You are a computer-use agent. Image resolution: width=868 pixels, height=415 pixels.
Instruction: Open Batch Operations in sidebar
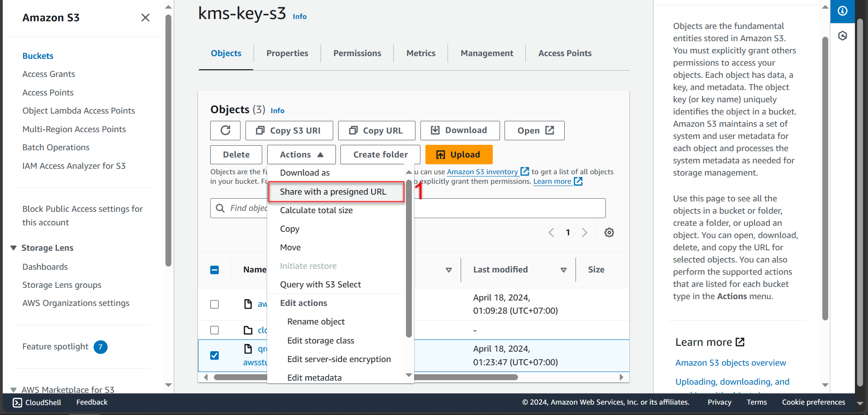tap(56, 147)
